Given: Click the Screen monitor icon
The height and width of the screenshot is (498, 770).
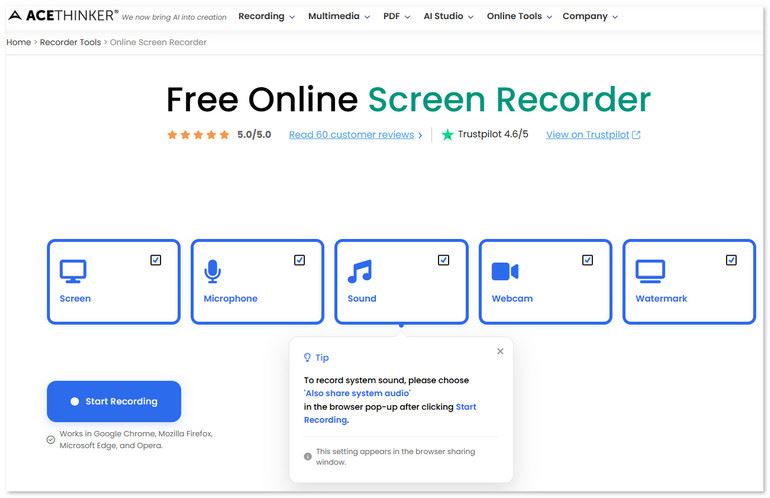Looking at the screenshot, I should click(73, 272).
